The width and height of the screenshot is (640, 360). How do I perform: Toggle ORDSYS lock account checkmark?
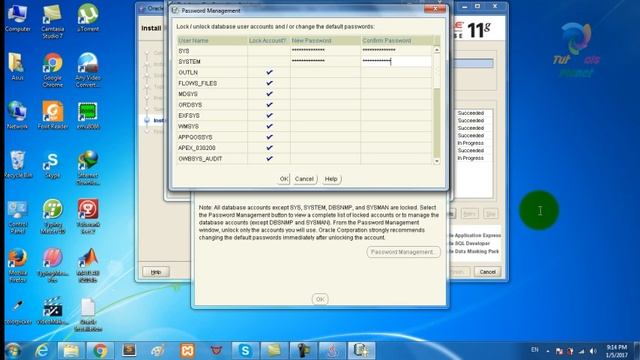pos(269,104)
